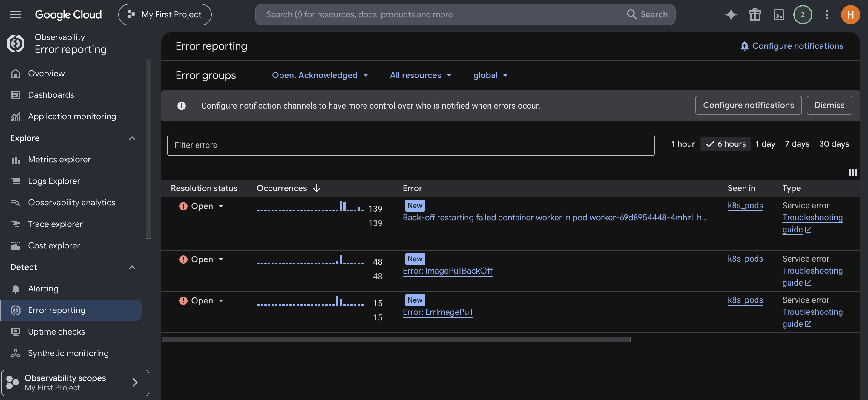The image size is (868, 400).
Task: Select the 6 hours time range
Action: [726, 144]
